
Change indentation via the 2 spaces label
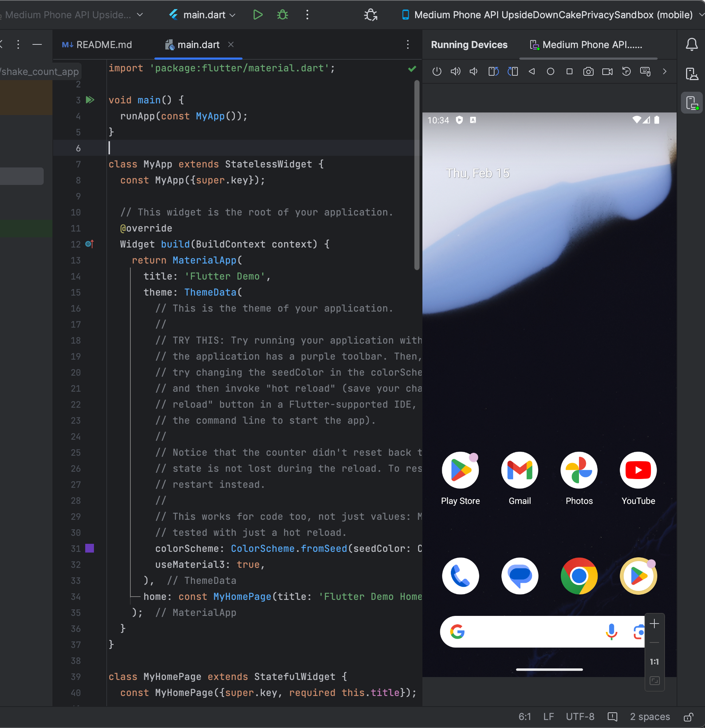coord(650,717)
